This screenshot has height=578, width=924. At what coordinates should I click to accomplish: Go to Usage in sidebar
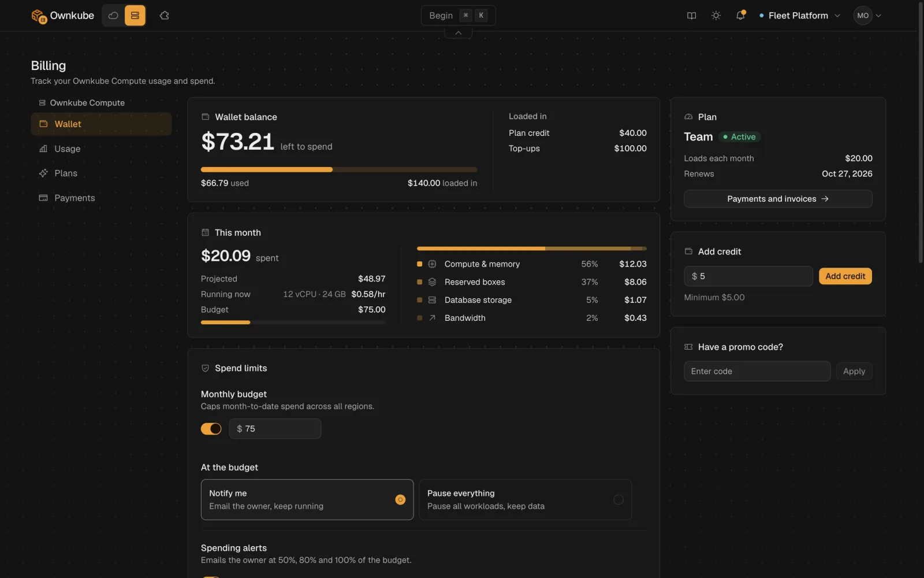point(102,149)
